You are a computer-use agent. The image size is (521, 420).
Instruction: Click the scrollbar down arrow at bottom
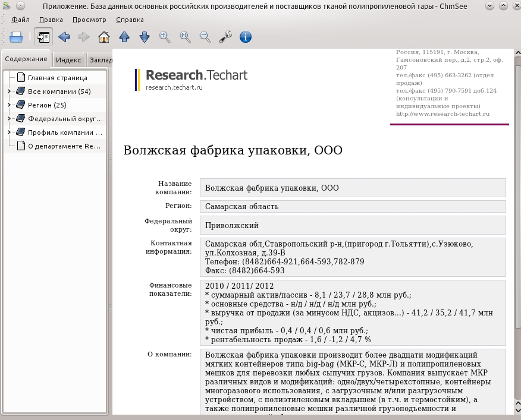(517, 410)
